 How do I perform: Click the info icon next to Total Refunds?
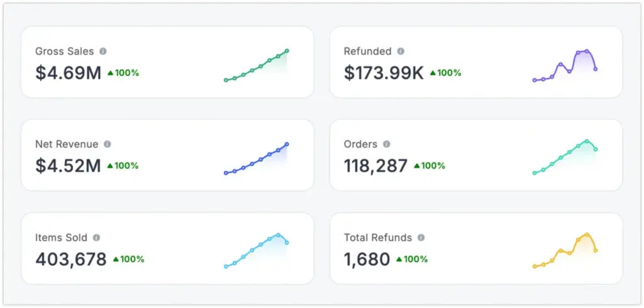coord(421,238)
